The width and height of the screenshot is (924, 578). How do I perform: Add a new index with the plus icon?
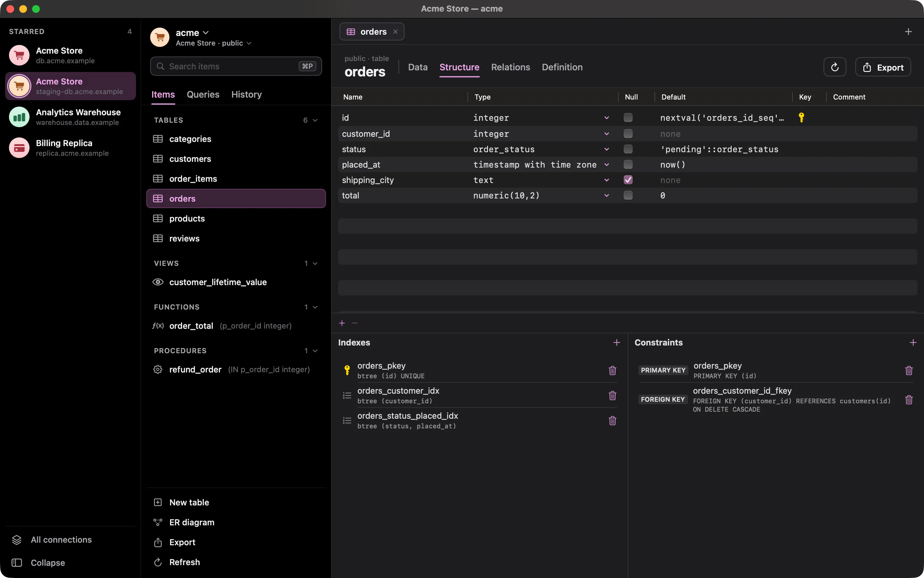tap(617, 343)
